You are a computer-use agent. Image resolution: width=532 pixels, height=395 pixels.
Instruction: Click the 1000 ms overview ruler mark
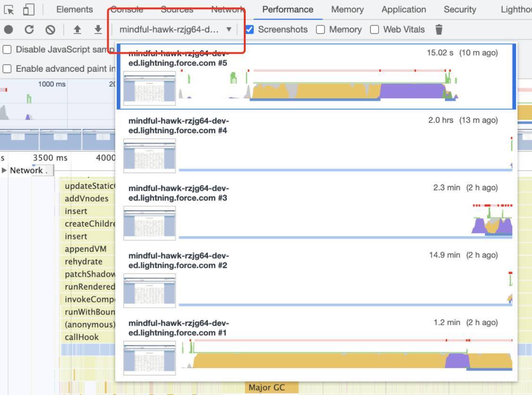tap(51, 84)
